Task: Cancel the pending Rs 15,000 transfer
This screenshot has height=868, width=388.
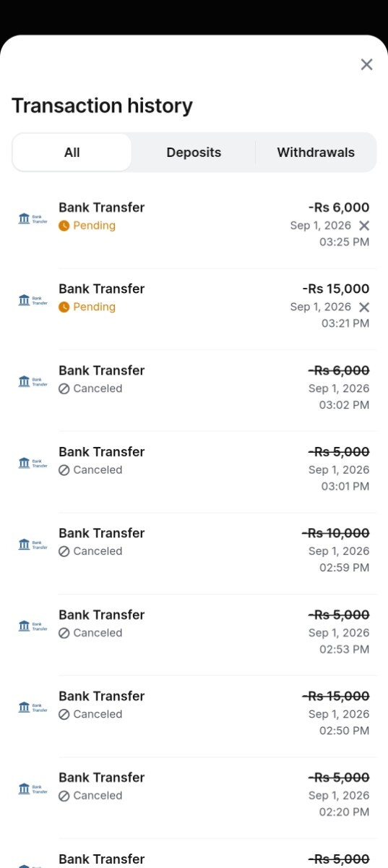Action: click(x=364, y=307)
